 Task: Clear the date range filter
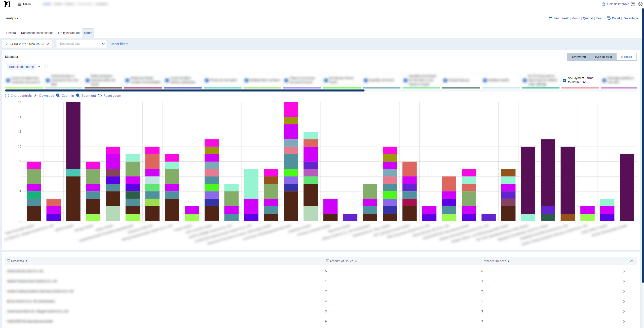[48, 44]
